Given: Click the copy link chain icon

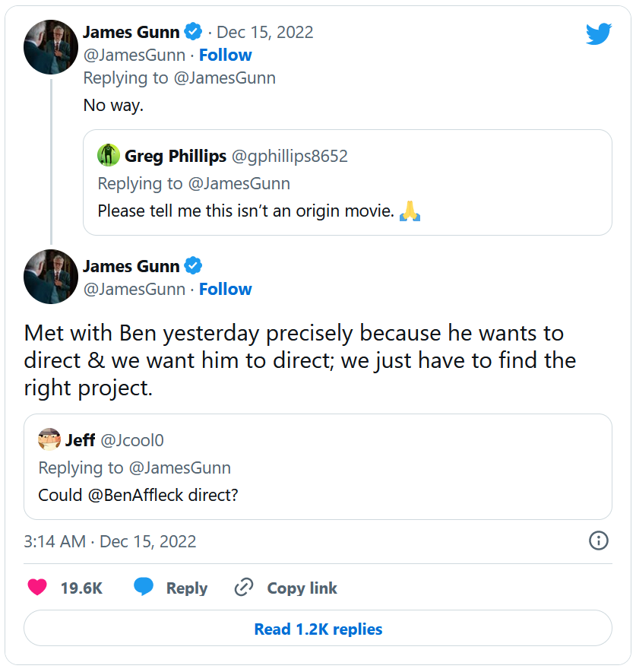Looking at the screenshot, I should pyautogui.click(x=243, y=588).
